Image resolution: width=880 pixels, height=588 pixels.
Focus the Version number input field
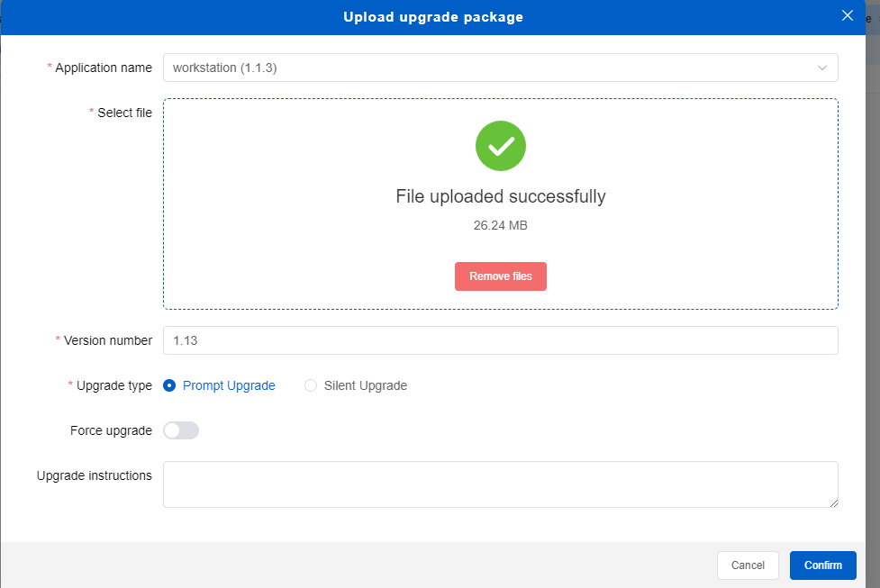point(500,340)
